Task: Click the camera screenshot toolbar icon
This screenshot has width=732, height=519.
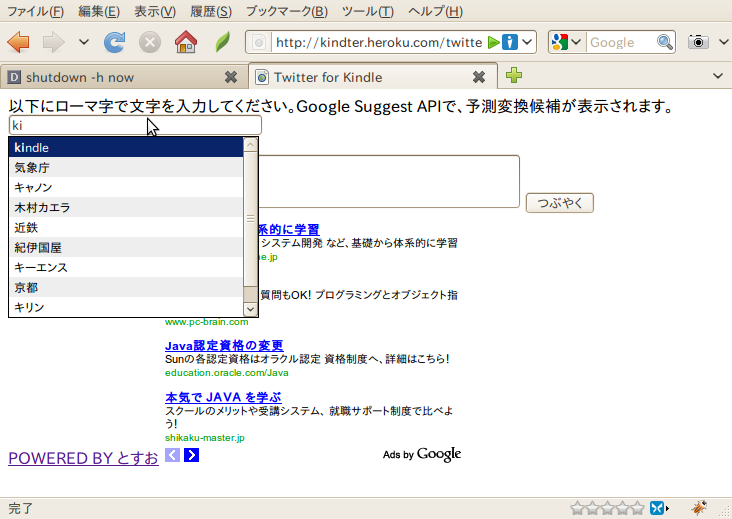Action: [698, 42]
